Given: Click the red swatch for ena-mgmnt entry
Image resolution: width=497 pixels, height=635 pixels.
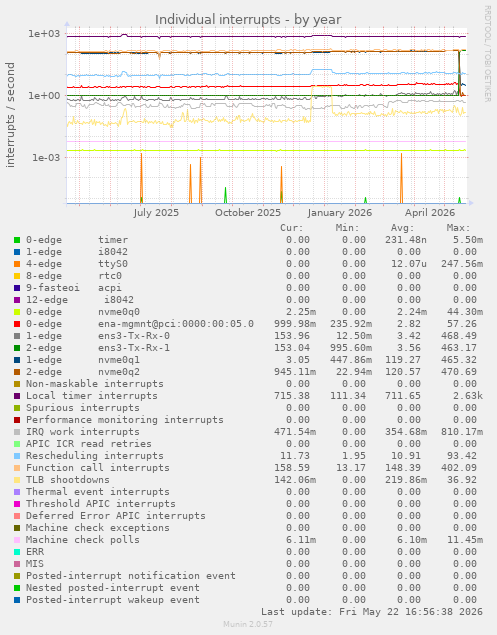Looking at the screenshot, I should tap(17, 324).
